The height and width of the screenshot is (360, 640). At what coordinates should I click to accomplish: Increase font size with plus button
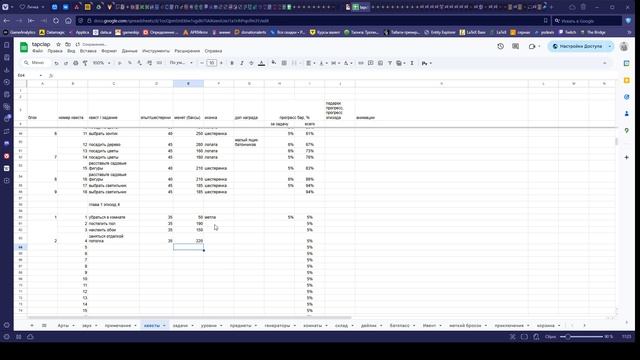pyautogui.click(x=221, y=63)
